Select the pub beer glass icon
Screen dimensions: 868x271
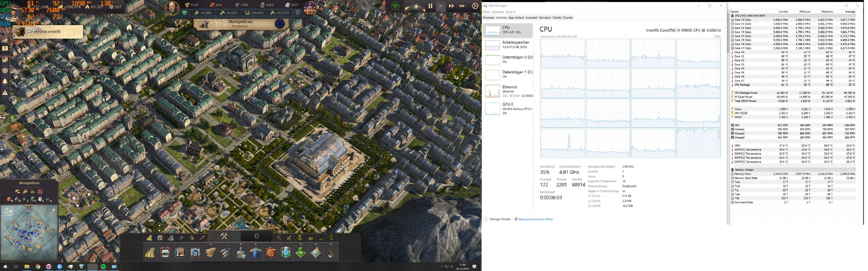click(286, 253)
